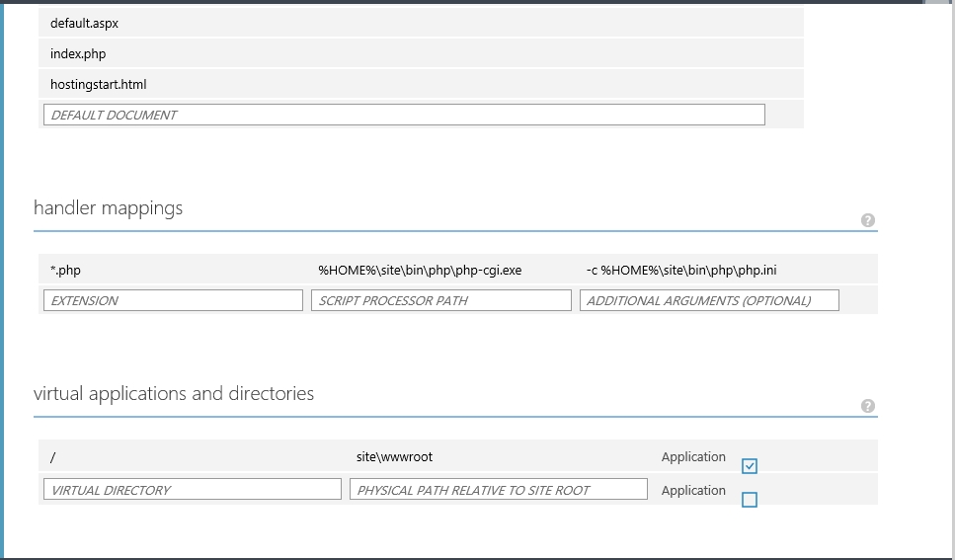Focus the DEFAULT DOCUMENT text field
The height and width of the screenshot is (560, 955).
click(x=404, y=115)
